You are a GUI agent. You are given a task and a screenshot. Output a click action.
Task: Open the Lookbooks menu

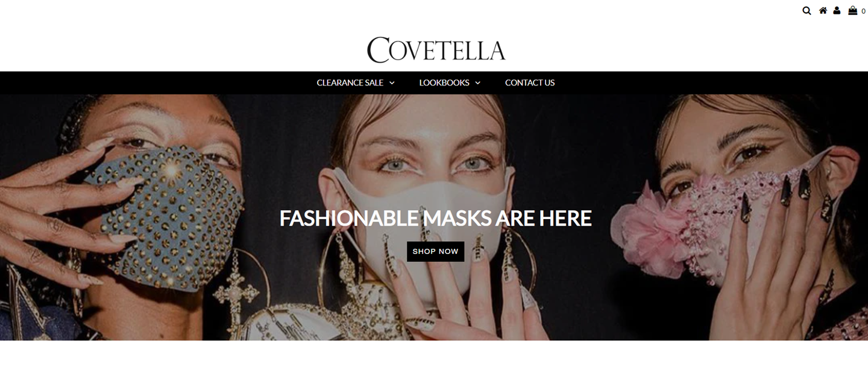444,82
